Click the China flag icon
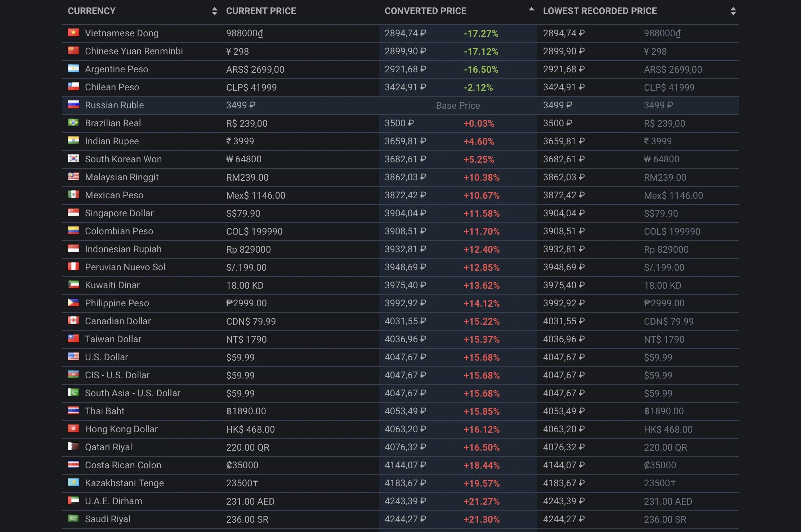The width and height of the screenshot is (801, 532). click(73, 51)
